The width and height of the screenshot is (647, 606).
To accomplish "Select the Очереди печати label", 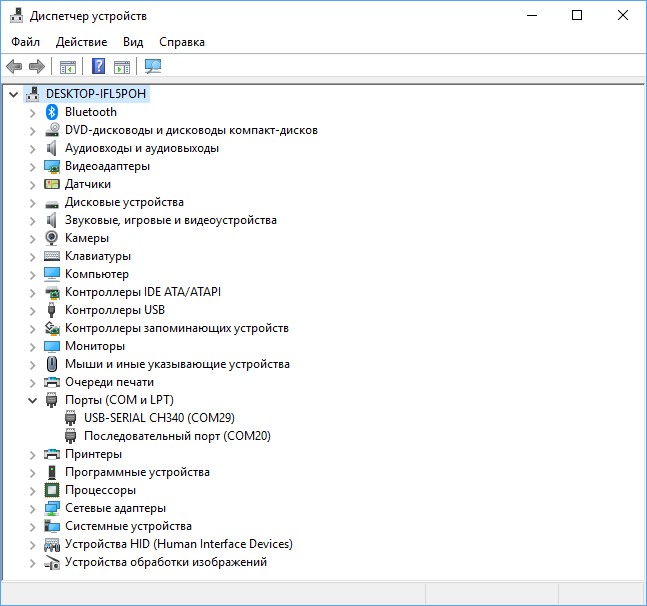I will coord(109,382).
